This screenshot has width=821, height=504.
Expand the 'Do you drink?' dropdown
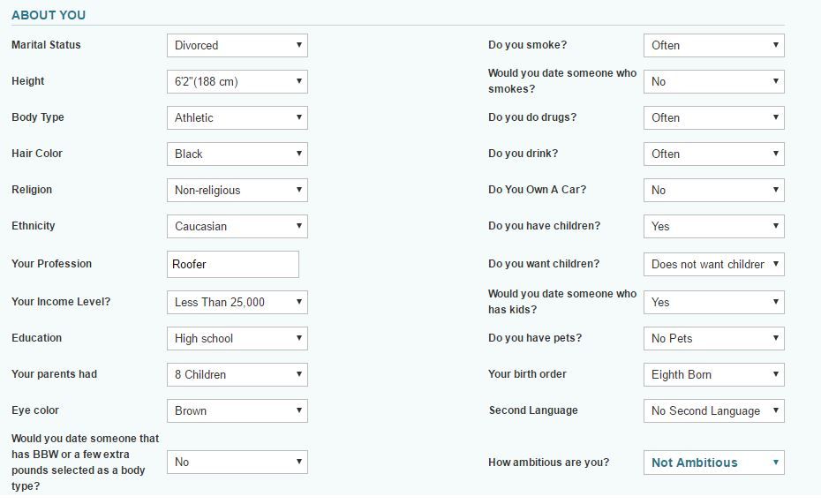point(713,154)
